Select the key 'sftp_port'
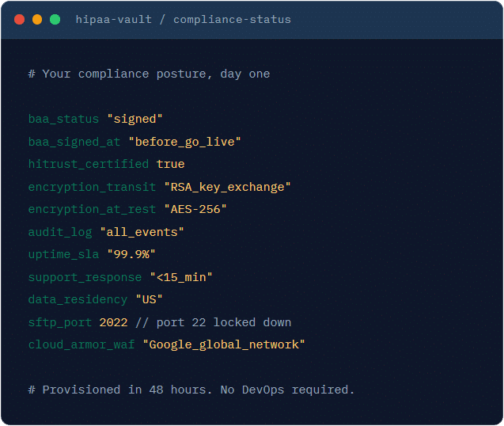This screenshot has height=426, width=504. pyautogui.click(x=60, y=322)
